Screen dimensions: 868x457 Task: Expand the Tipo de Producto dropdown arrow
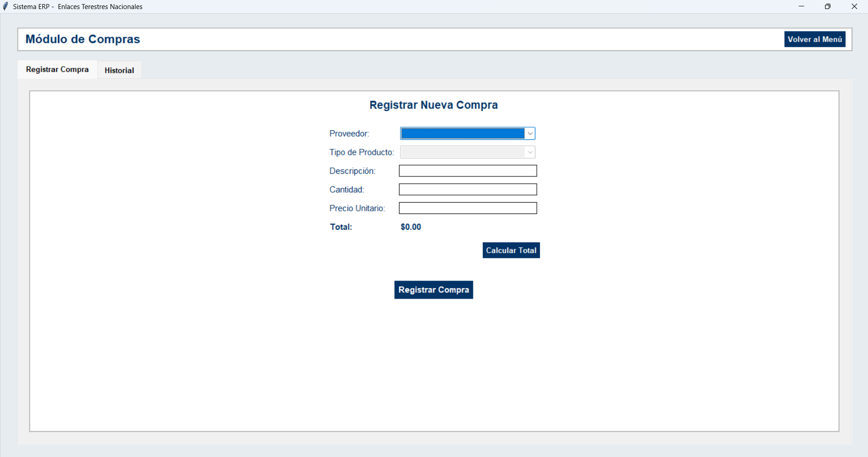530,152
